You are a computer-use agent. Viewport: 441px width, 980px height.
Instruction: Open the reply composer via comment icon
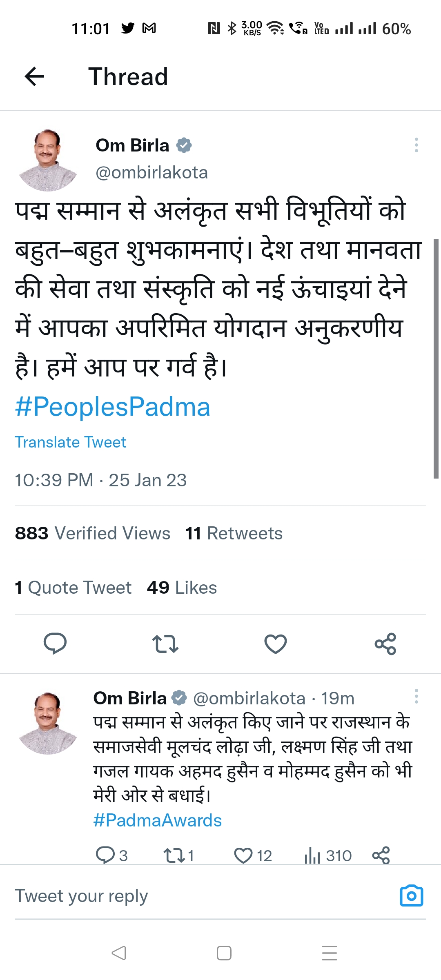click(x=56, y=644)
